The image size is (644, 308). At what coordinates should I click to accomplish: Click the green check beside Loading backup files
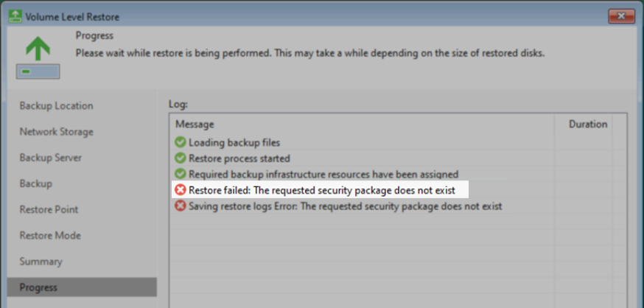pyautogui.click(x=181, y=142)
